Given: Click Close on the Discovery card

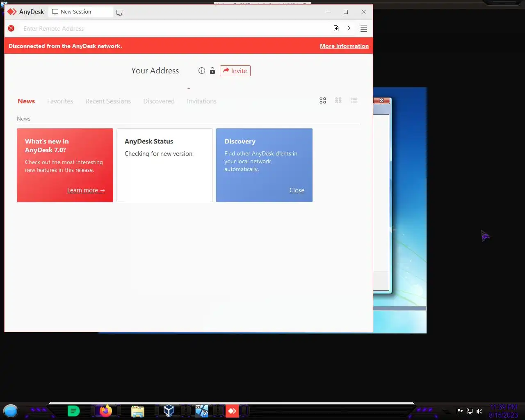Looking at the screenshot, I should 297,190.
